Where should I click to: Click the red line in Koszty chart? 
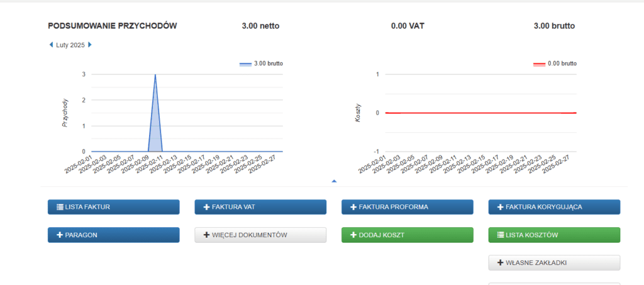(x=478, y=113)
